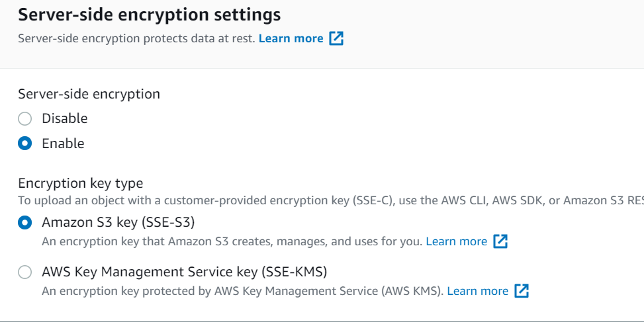This screenshot has width=644, height=322.
Task: Click the 'Encryption key type' field label
Action: 81,183
